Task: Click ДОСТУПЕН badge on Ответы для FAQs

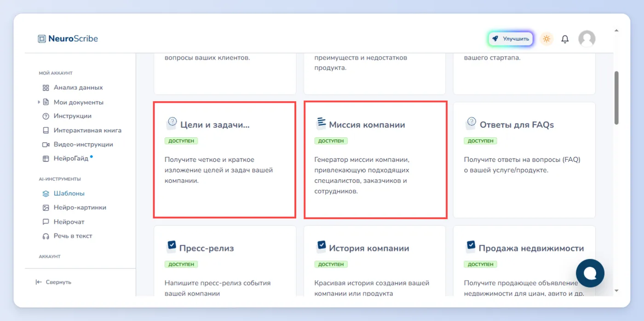Action: coord(481,141)
